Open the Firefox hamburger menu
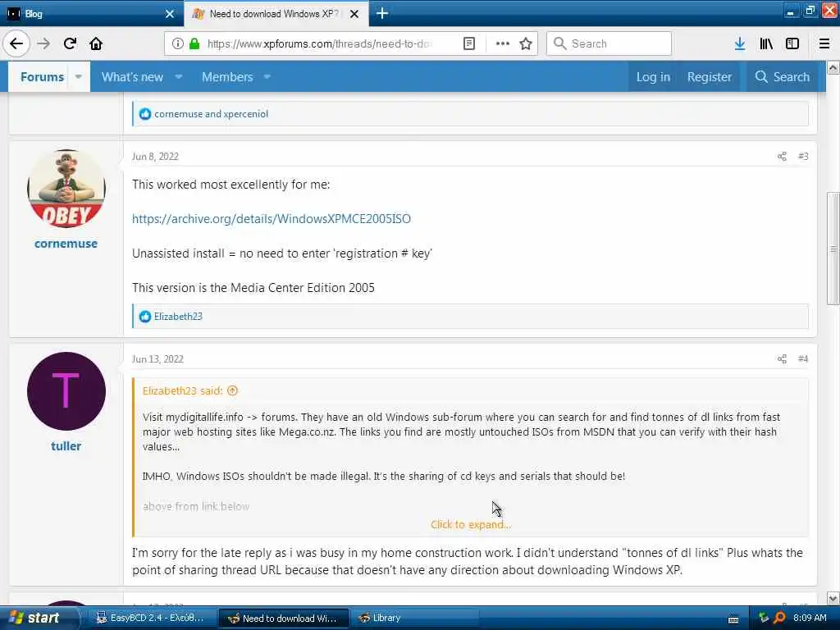Viewport: 840px width, 630px height. pyautogui.click(x=824, y=43)
